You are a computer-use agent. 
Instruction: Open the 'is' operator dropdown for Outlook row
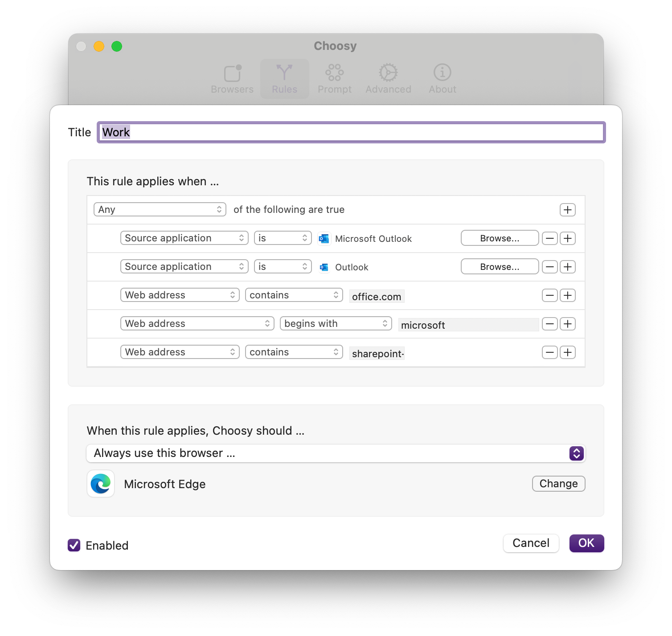[x=283, y=266]
